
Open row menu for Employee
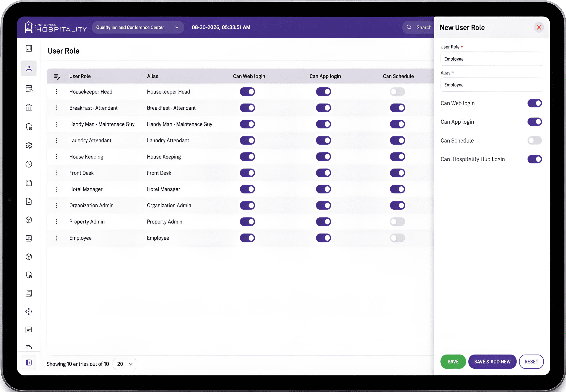(57, 238)
